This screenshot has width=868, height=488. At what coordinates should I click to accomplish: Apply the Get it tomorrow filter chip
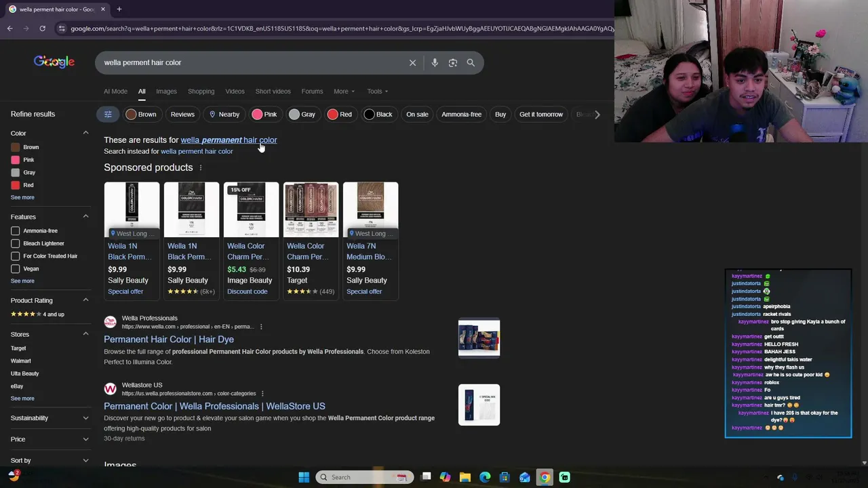click(541, 115)
